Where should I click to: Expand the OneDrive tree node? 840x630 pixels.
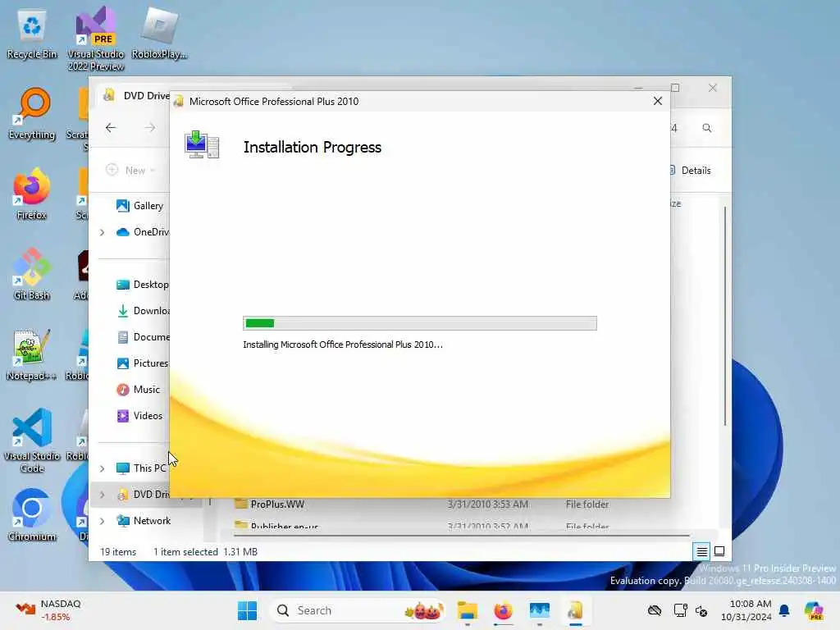click(103, 232)
